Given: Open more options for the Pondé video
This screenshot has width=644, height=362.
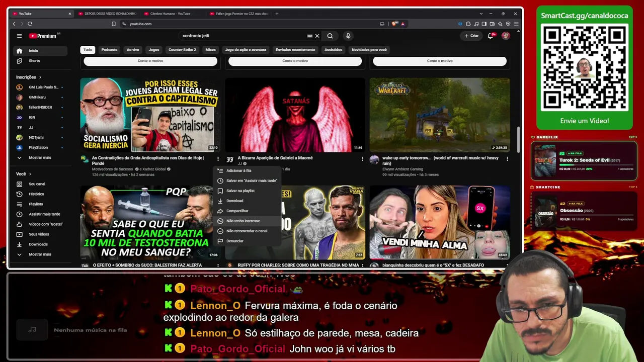Looking at the screenshot, I should [x=218, y=159].
